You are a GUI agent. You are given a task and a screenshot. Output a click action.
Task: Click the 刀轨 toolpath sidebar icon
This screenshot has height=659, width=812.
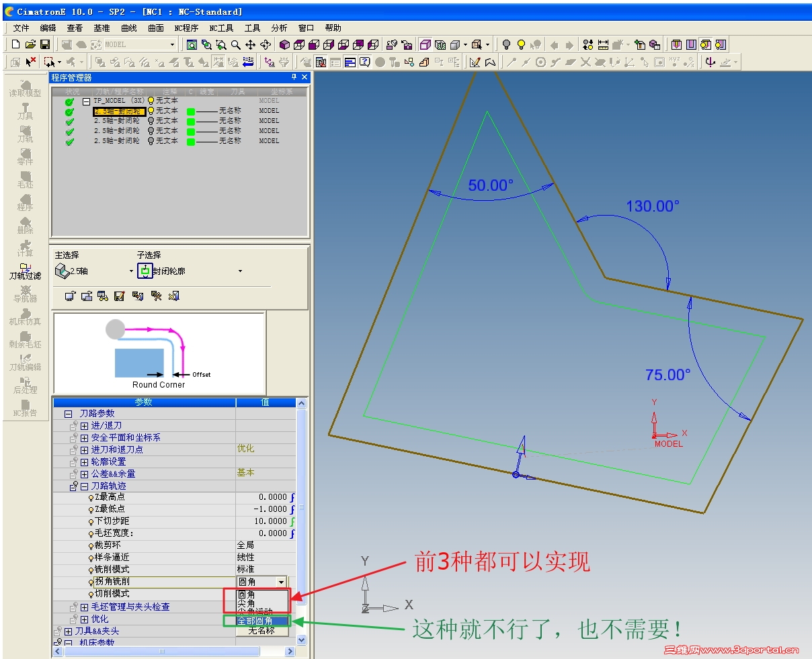[25, 134]
